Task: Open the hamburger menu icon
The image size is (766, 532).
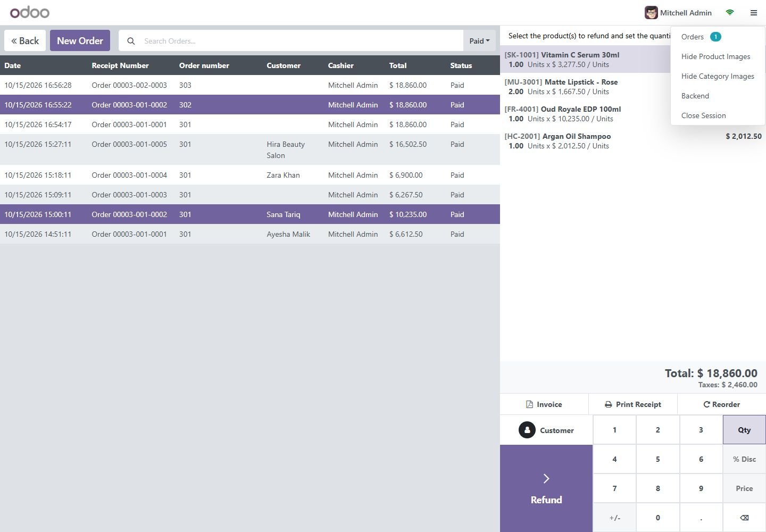Action: pyautogui.click(x=754, y=13)
